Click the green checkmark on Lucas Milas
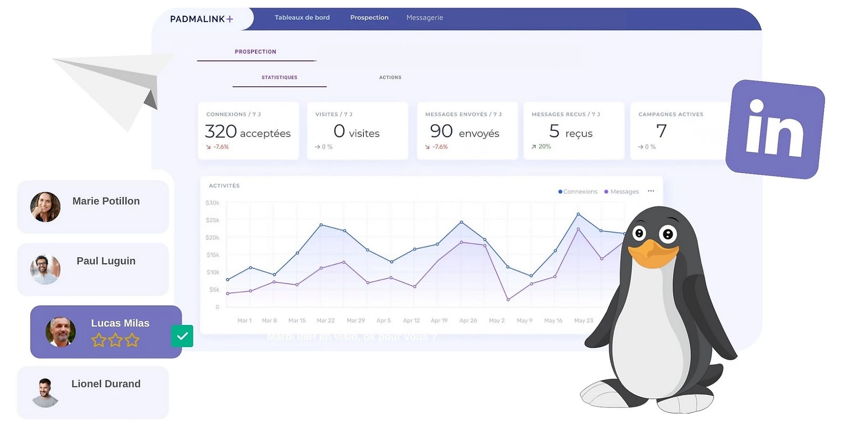Screen dimensions: 868x434 [182, 336]
